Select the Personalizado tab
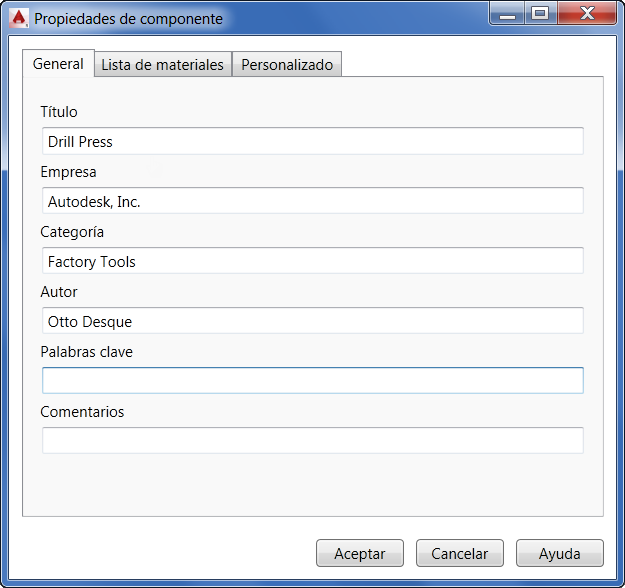625x588 pixels. click(x=287, y=64)
